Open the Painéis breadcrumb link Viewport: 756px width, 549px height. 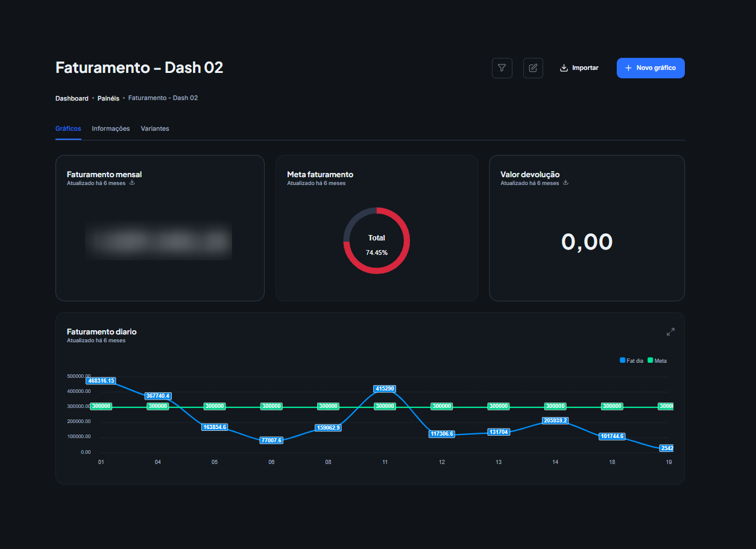tap(109, 98)
